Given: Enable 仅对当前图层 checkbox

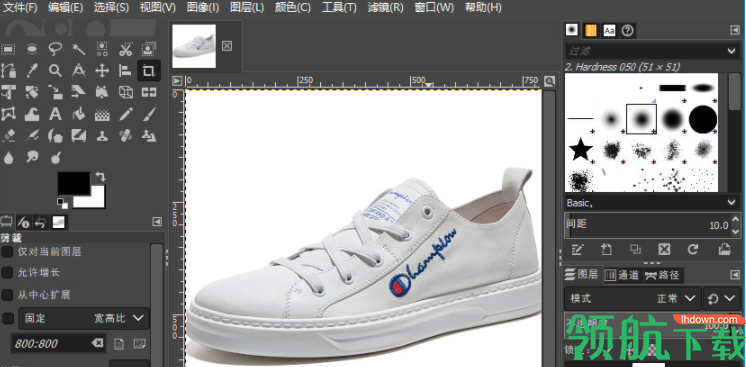Looking at the screenshot, I should pos(7,252).
